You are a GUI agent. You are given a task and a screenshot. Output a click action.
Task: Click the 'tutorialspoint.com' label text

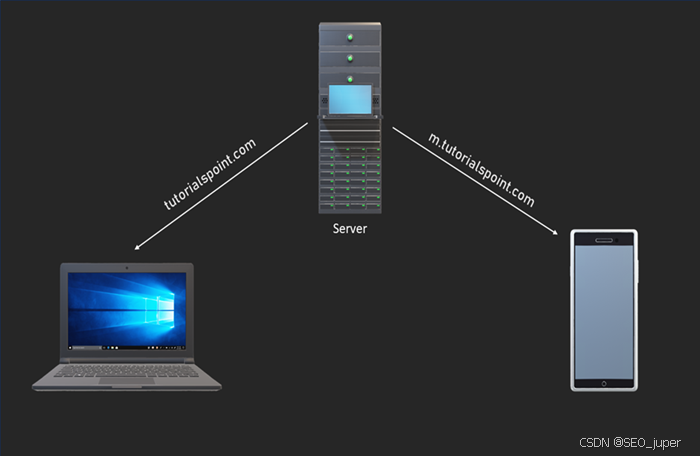[x=210, y=174]
